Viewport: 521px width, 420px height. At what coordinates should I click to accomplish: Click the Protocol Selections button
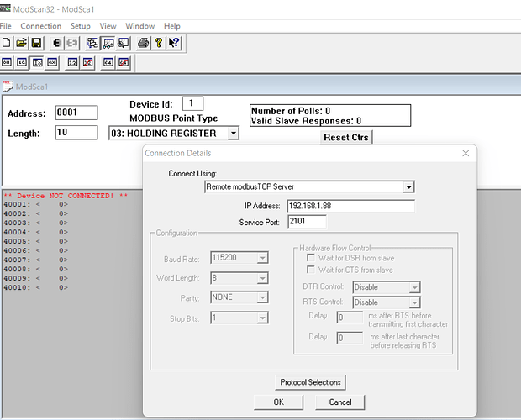click(x=310, y=382)
